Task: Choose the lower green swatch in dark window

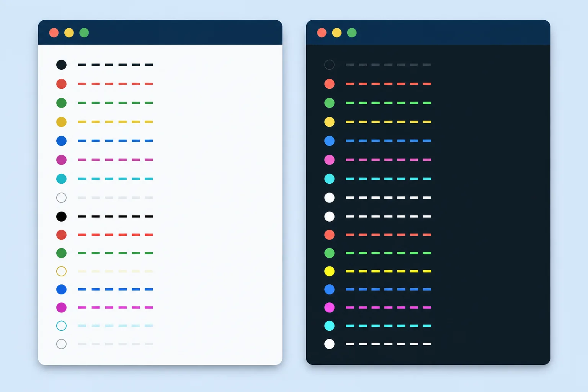Action: click(329, 253)
